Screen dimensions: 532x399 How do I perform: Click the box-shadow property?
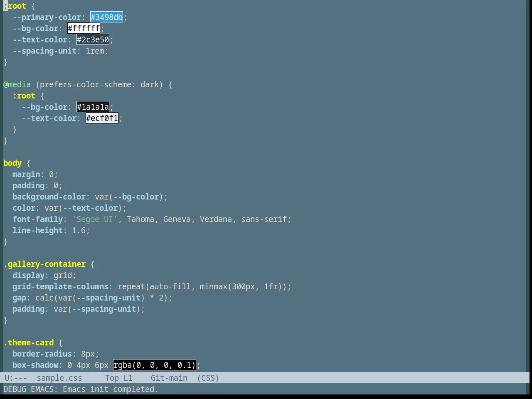35,365
